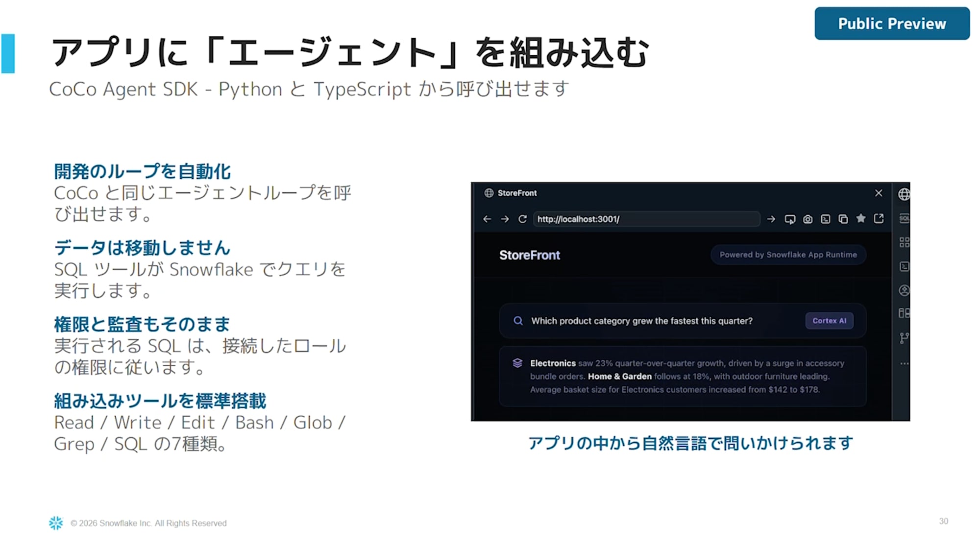Select the StoreFront tab title
The height and width of the screenshot is (544, 980).
517,193
